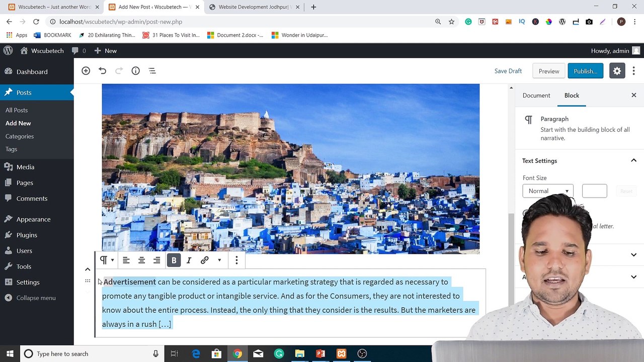Open the Font Size Normal dropdown
The height and width of the screenshot is (362, 644).
(x=547, y=191)
